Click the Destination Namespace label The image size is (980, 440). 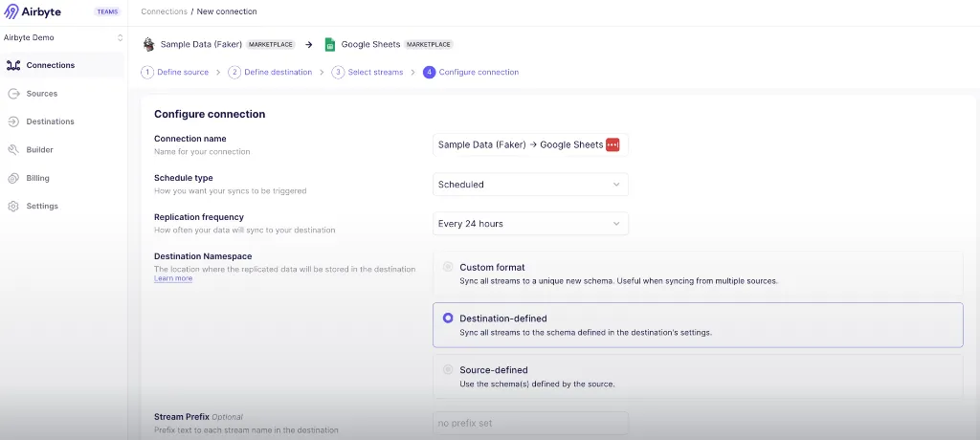[x=203, y=256]
